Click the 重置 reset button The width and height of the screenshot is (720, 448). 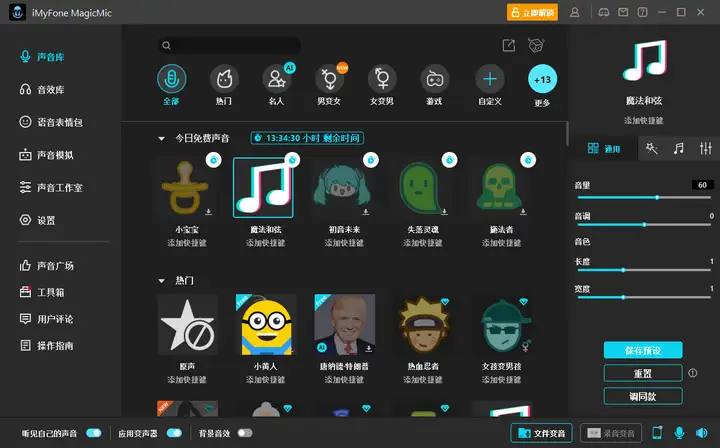(x=643, y=373)
